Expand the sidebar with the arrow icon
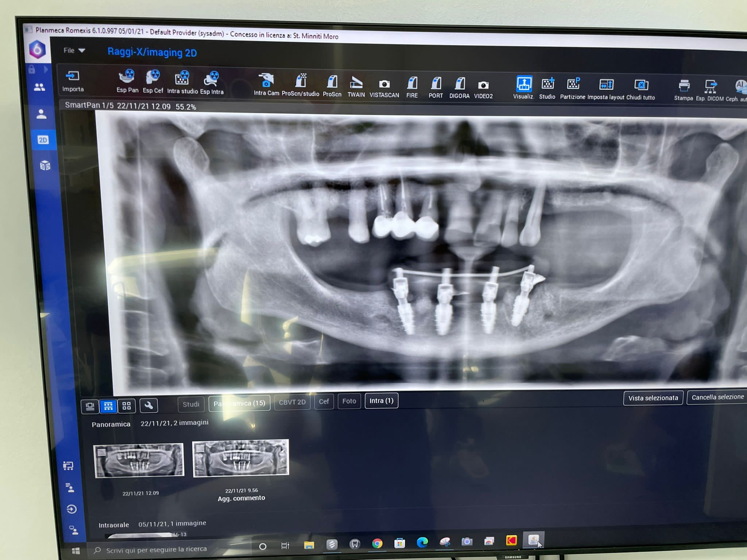The height and width of the screenshot is (560, 747). [x=46, y=69]
